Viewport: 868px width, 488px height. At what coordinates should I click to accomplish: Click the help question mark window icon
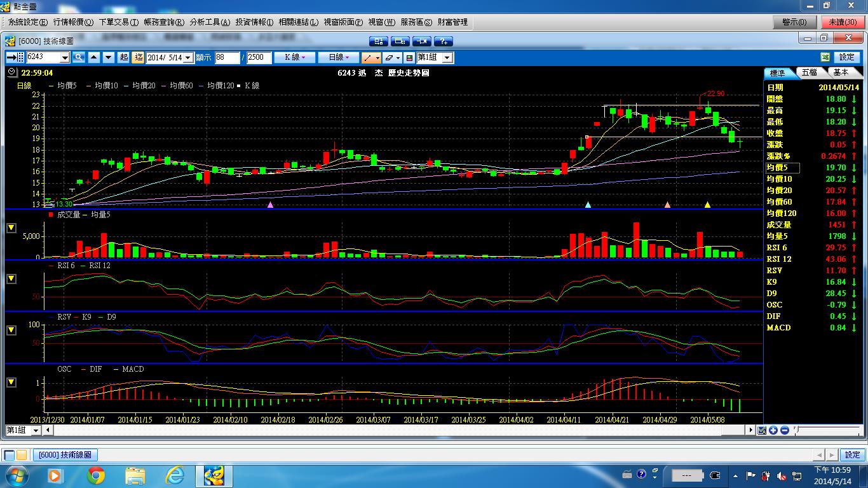(x=444, y=41)
